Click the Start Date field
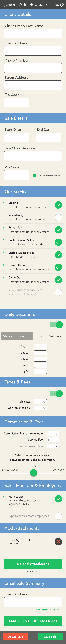66x644 pixels. [17, 137]
